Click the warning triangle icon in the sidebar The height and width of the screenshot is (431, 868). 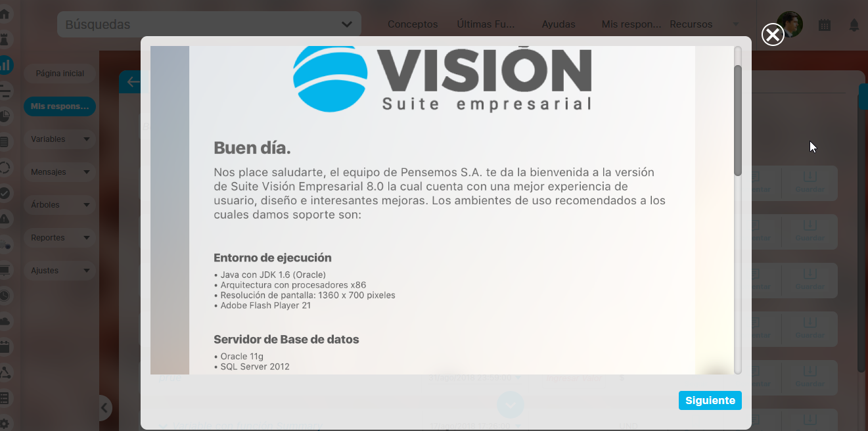tap(5, 219)
